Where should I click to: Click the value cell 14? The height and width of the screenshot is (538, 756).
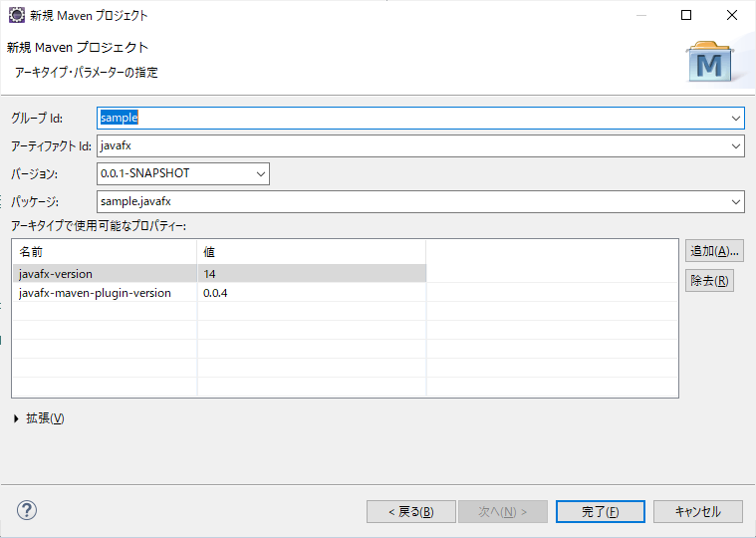(312, 274)
